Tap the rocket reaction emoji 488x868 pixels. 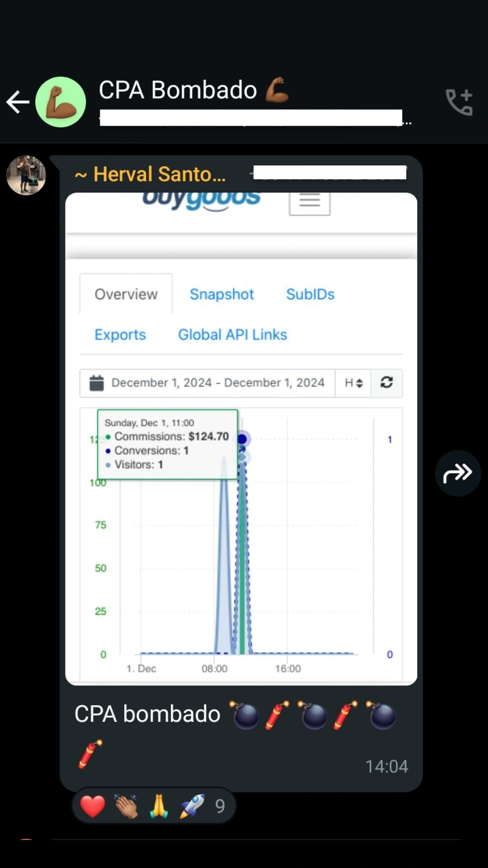pyautogui.click(x=192, y=806)
